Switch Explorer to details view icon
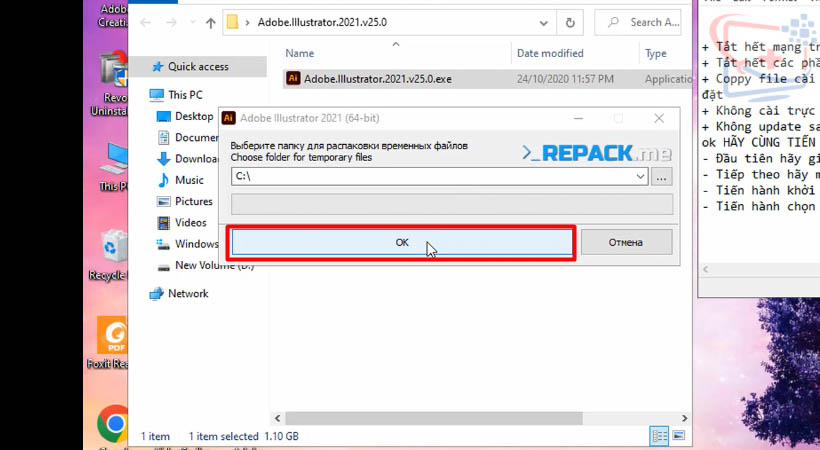Image resolution: width=820 pixels, height=450 pixels. tap(659, 435)
